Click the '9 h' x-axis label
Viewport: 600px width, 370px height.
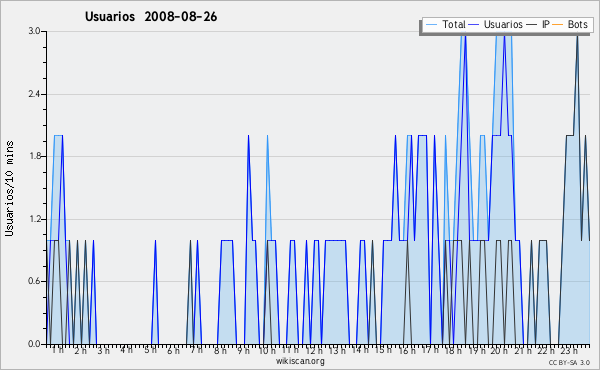tap(243, 350)
